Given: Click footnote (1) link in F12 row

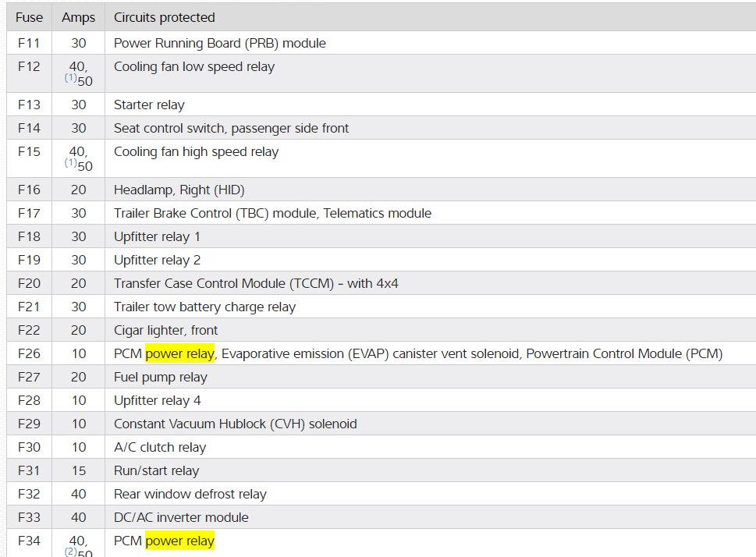Looking at the screenshot, I should click(x=70, y=78).
